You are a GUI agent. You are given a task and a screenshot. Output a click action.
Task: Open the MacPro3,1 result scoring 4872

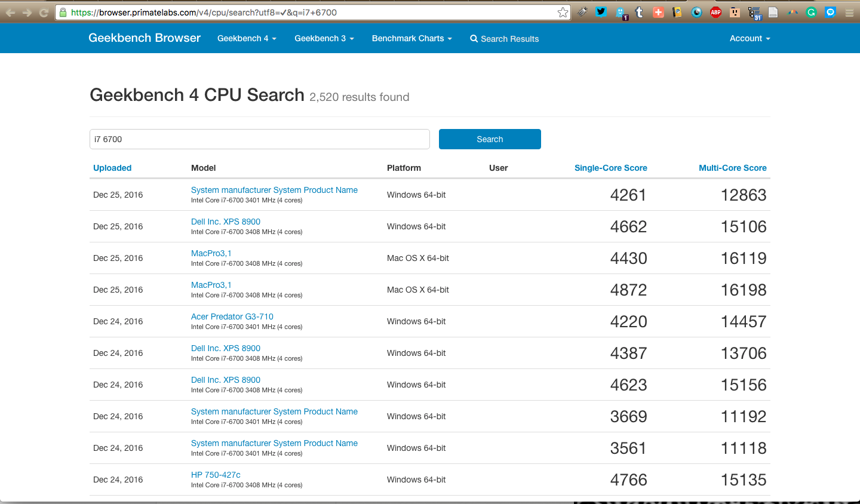click(211, 285)
